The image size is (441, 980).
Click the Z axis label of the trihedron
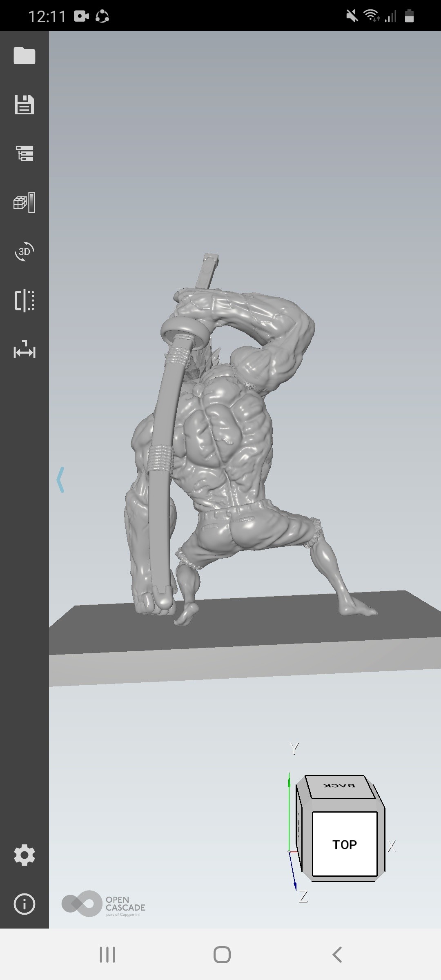303,896
